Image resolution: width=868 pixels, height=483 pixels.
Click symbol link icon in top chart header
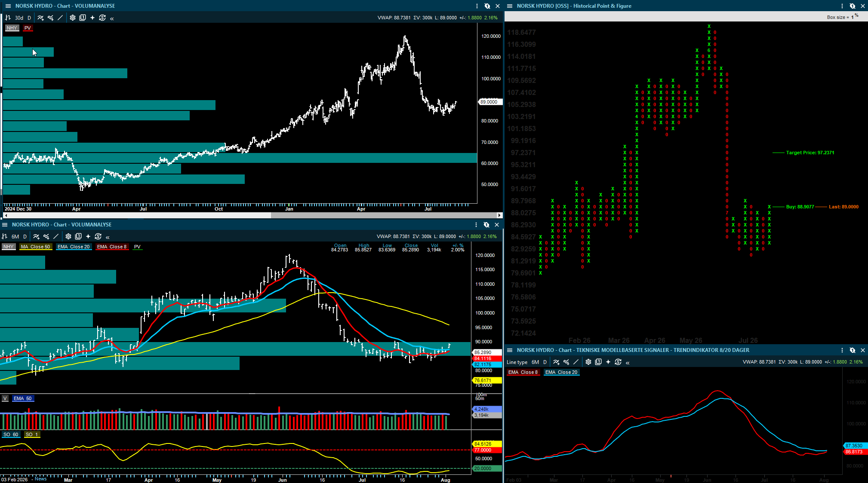coord(487,6)
